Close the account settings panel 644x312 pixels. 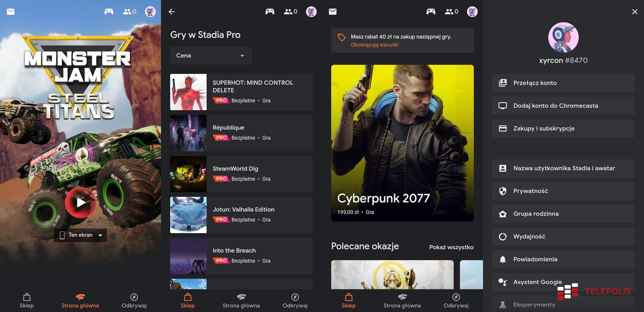click(x=635, y=12)
